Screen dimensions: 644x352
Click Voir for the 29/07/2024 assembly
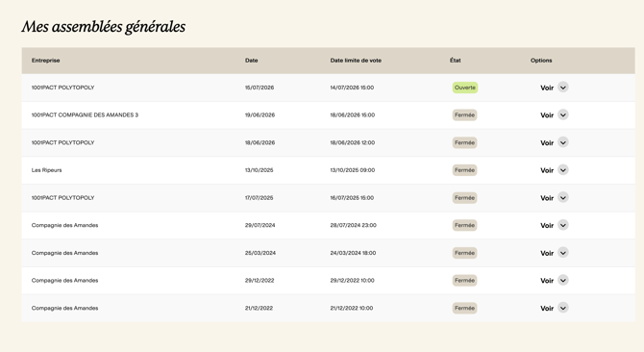click(x=547, y=225)
